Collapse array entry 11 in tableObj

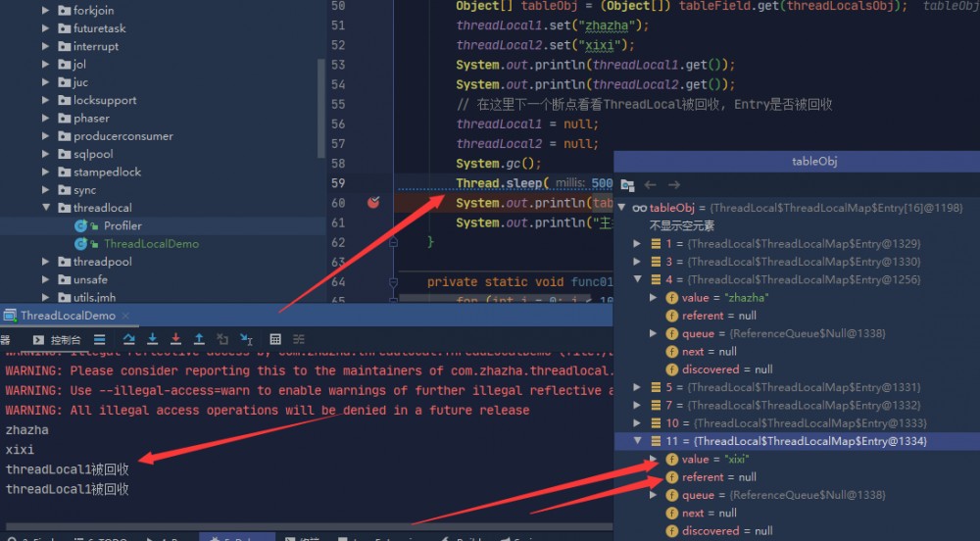pos(638,440)
